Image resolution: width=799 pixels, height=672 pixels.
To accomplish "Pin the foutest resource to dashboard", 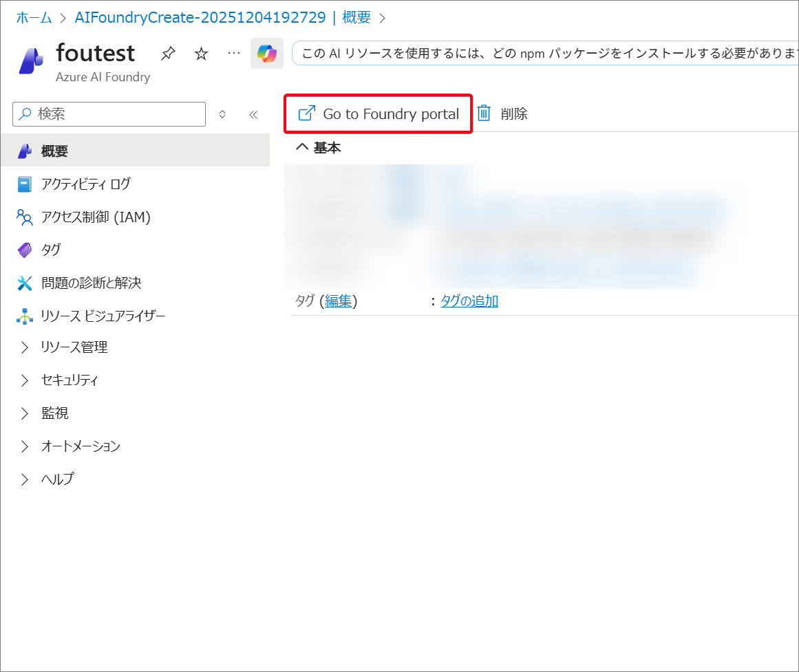I will click(x=168, y=54).
